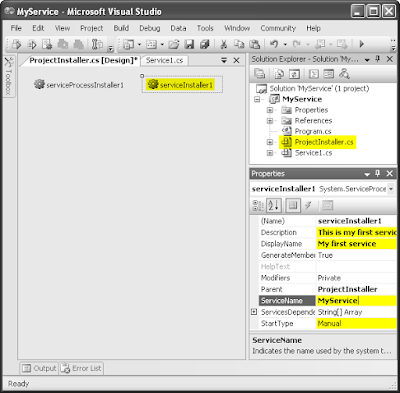Undo the last action via toolbar arrow

(x=274, y=44)
